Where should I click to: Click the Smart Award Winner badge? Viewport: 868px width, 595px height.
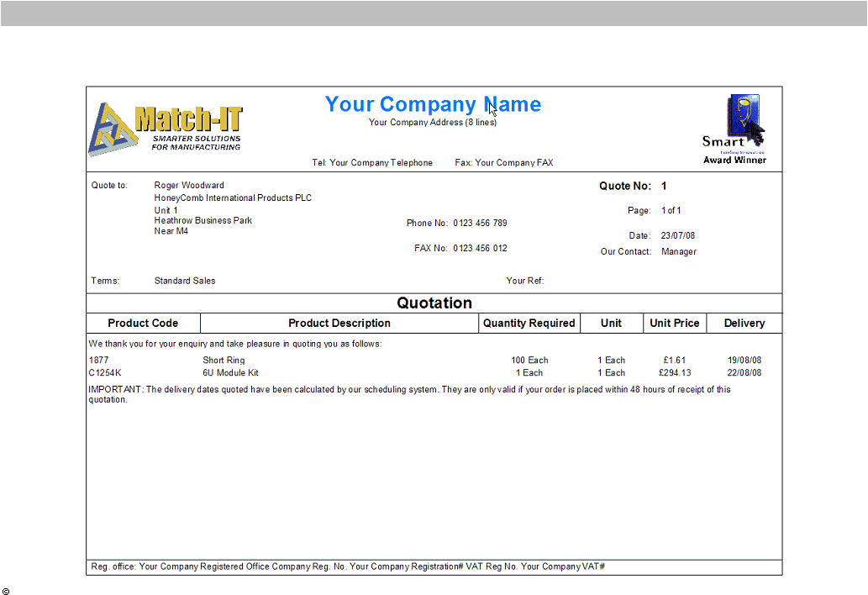[735, 129]
